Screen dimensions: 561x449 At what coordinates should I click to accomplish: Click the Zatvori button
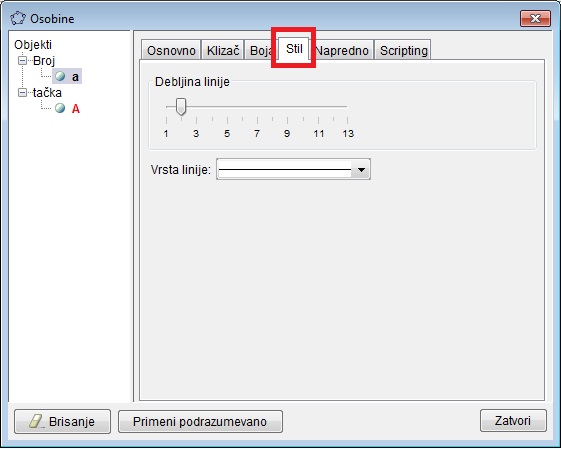(x=513, y=421)
